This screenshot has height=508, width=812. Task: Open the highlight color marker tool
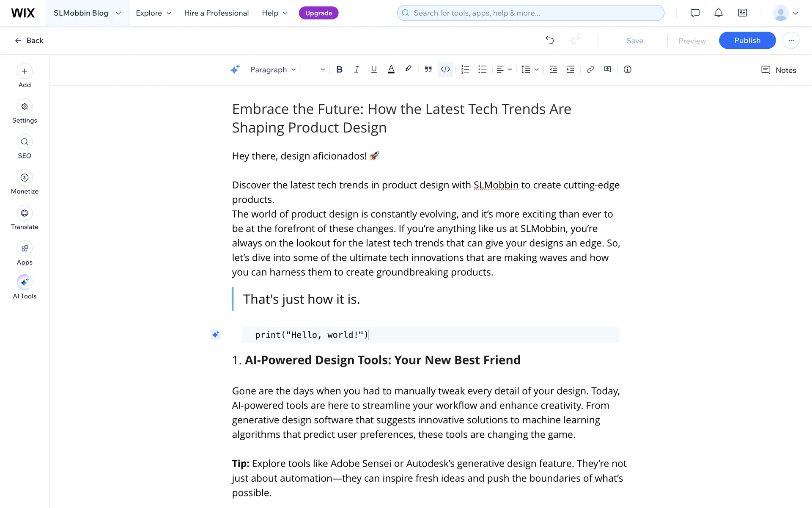pos(408,69)
